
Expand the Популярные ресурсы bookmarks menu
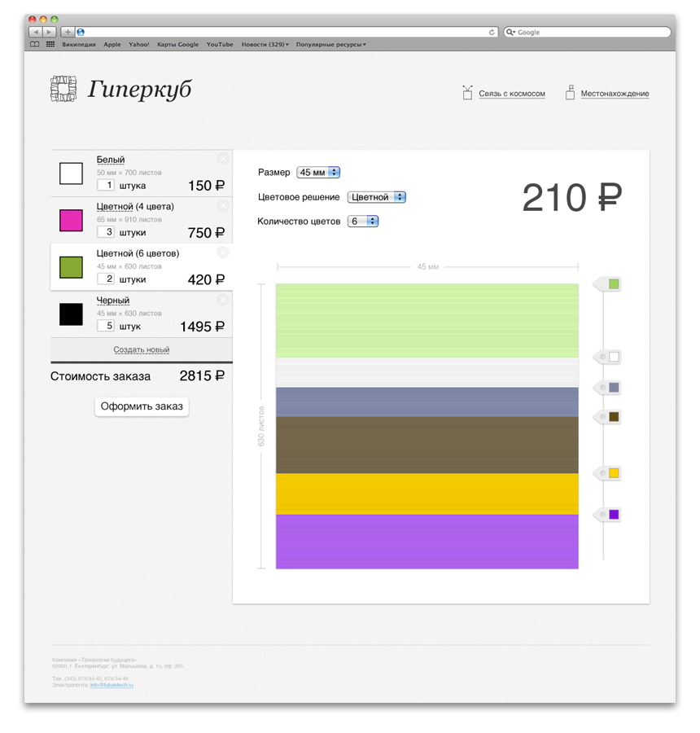(x=330, y=45)
